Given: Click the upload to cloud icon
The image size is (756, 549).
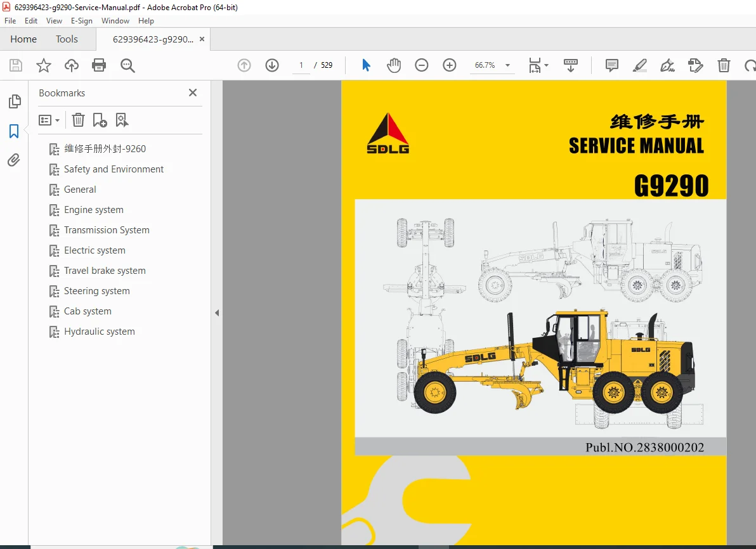Looking at the screenshot, I should click(72, 65).
